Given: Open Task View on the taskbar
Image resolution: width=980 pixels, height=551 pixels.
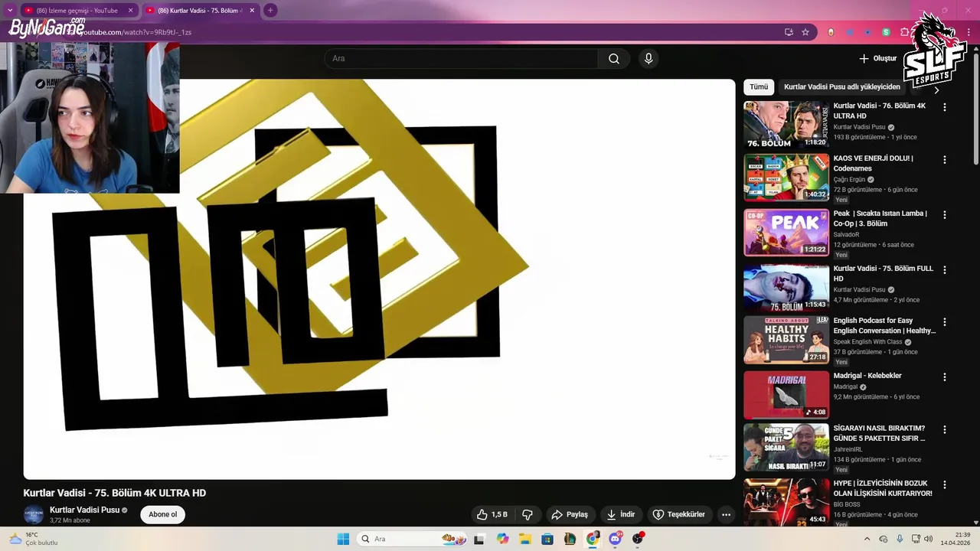Looking at the screenshot, I should 479,539.
